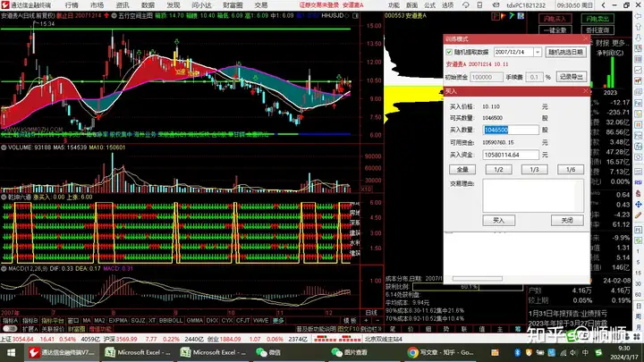Open Chrome 写文章-知乎 in taskbar
This screenshot has width=644, height=362.
[441, 352]
